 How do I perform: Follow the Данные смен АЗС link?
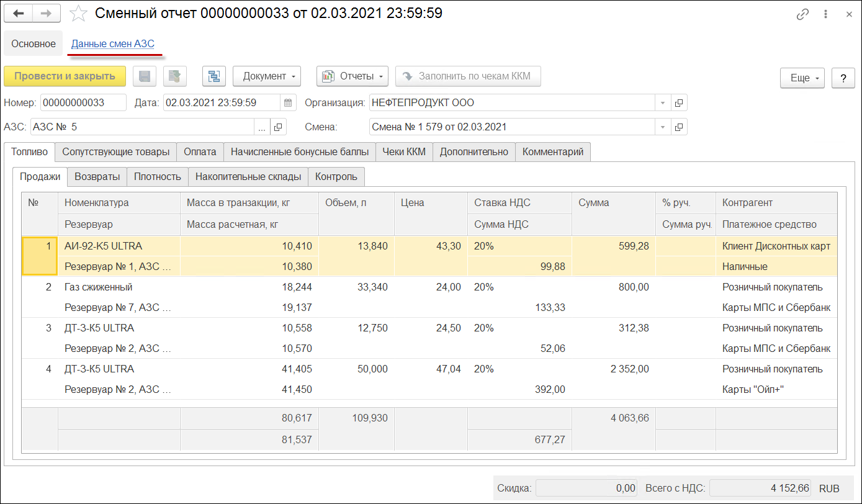point(113,44)
